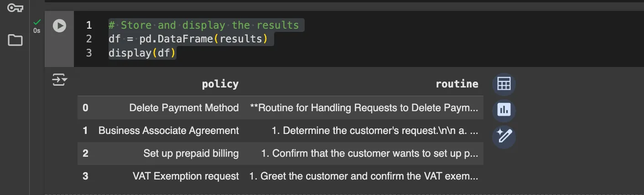Screen dimensions: 644x195
Task: Run the cell with play button
Action: click(x=59, y=26)
